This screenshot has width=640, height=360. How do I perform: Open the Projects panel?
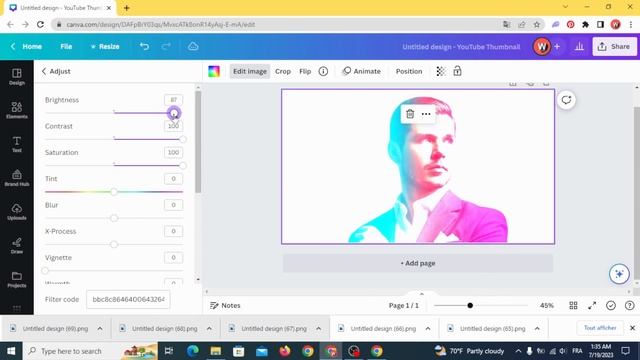(x=17, y=280)
